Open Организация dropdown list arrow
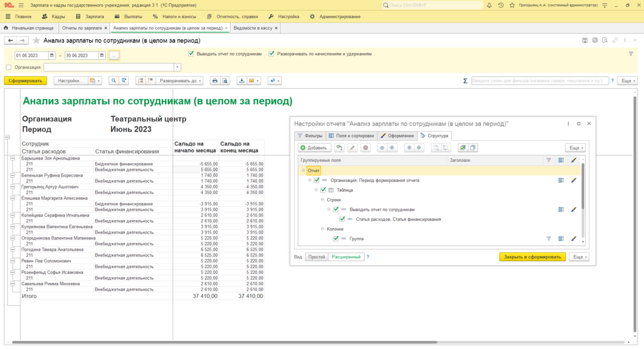The height and width of the screenshot is (349, 644). click(x=178, y=67)
